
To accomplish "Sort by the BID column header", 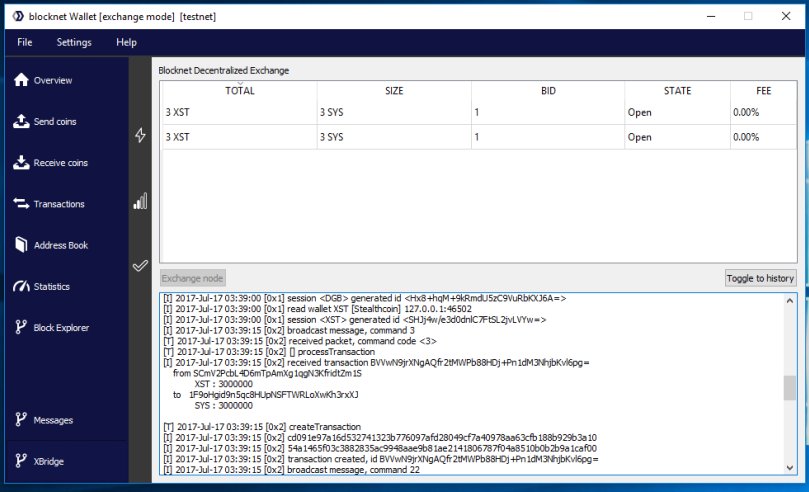I will tap(548, 91).
